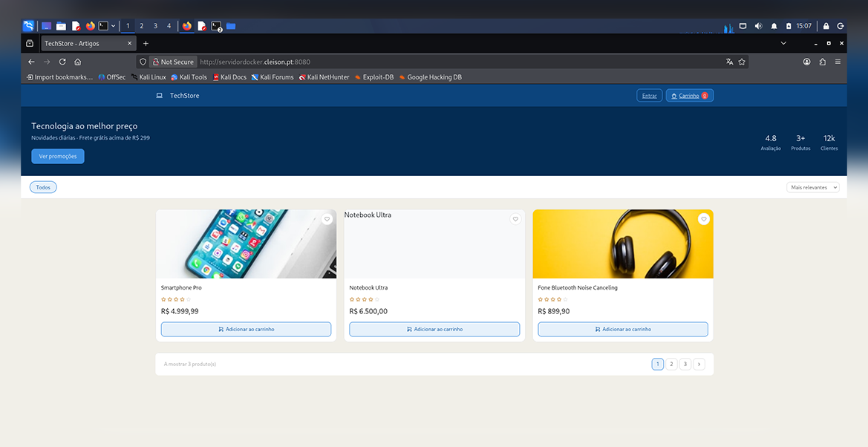Screen dimensions: 868x447
Task: Open the extensions puzzle icon
Action: (x=822, y=62)
